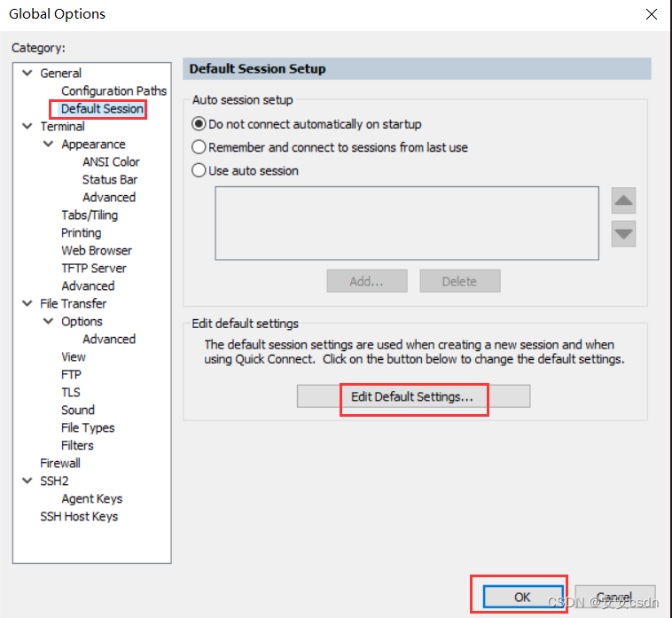Image resolution: width=672 pixels, height=618 pixels.
Task: Open the File Types category
Action: tap(88, 427)
